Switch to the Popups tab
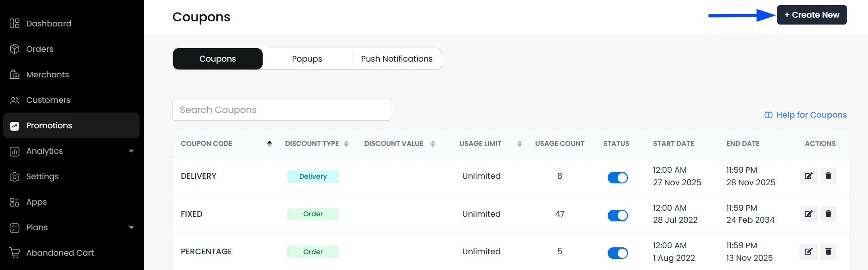 [x=307, y=59]
